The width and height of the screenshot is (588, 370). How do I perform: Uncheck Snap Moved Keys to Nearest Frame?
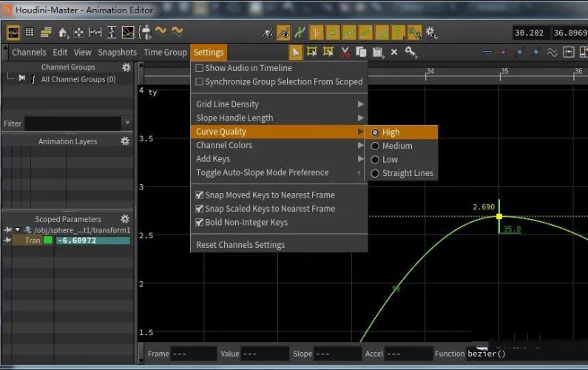[200, 195]
